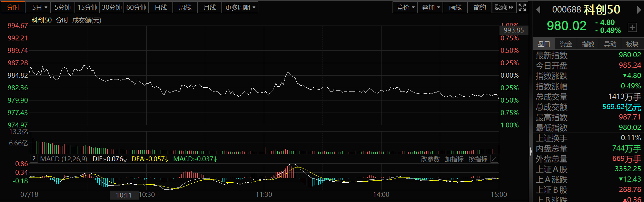The width and height of the screenshot is (644, 202).
Task: Go to next stock with right arrow
Action: point(638,10)
